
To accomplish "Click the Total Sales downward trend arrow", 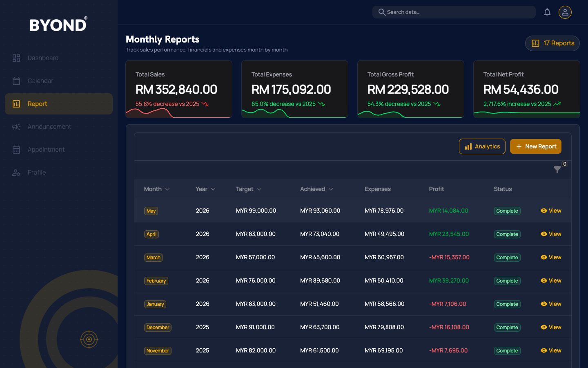I will pyautogui.click(x=205, y=104).
